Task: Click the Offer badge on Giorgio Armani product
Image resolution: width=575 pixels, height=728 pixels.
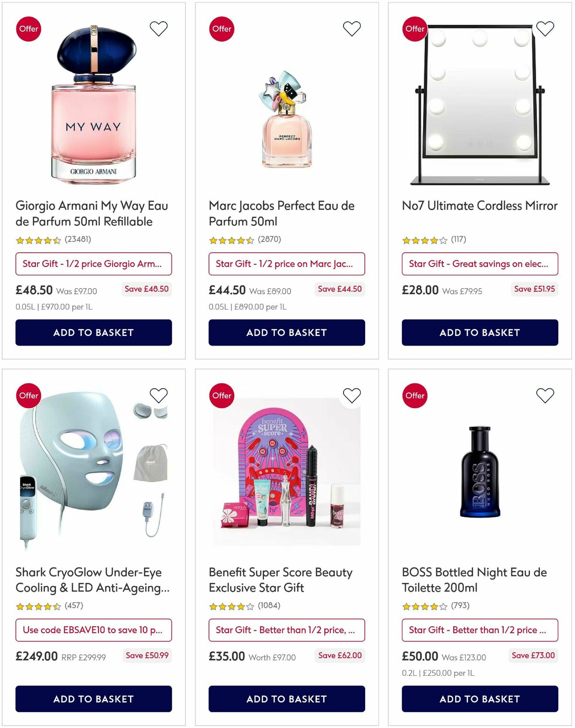Action: [x=28, y=29]
